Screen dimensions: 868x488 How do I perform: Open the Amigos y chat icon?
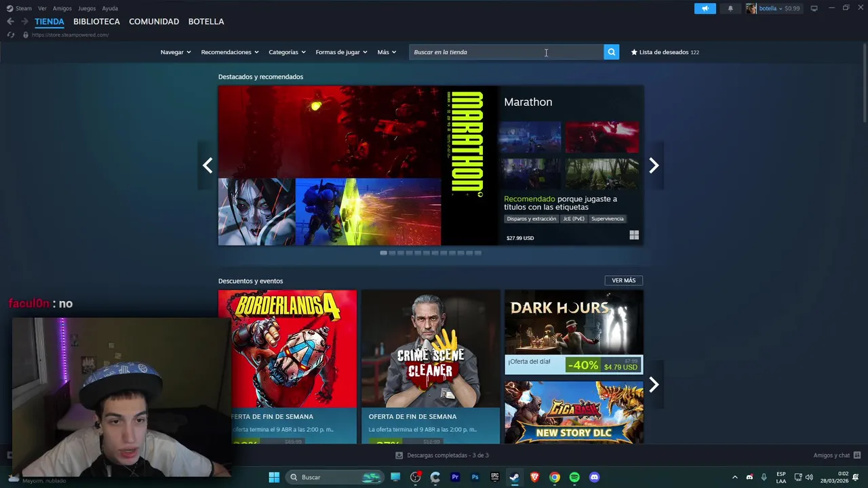857,455
